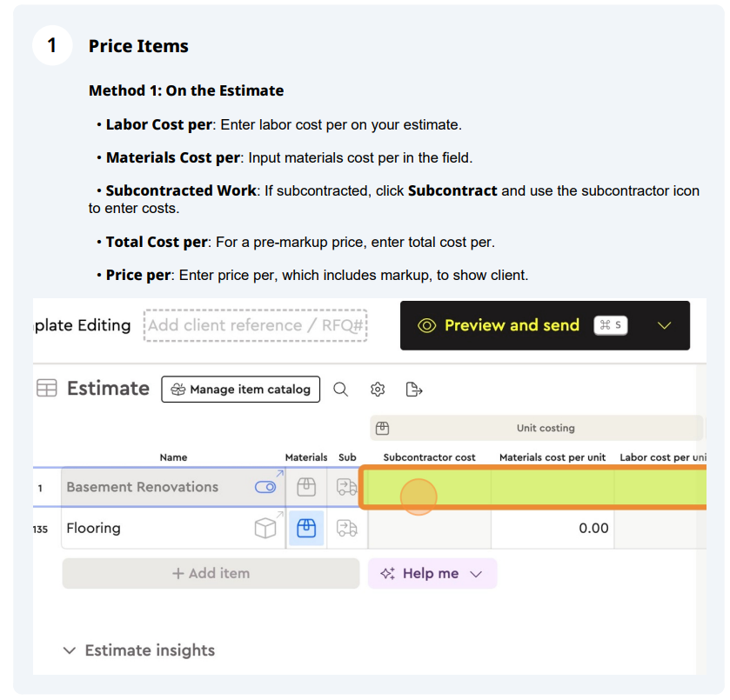Image resolution: width=730 pixels, height=700 pixels.
Task: Click the search magnifier icon beside Manage item catalog
Action: pyautogui.click(x=340, y=389)
